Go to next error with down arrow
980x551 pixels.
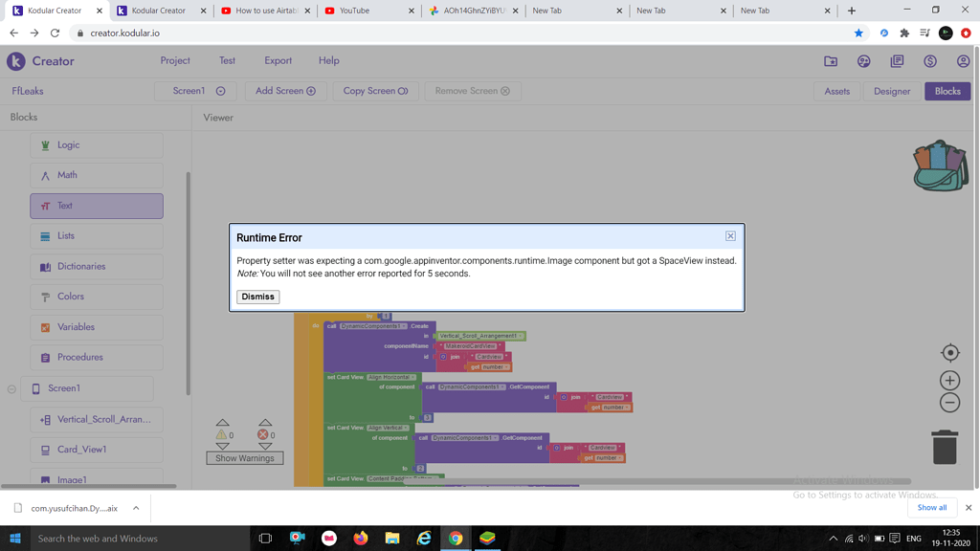coord(265,446)
